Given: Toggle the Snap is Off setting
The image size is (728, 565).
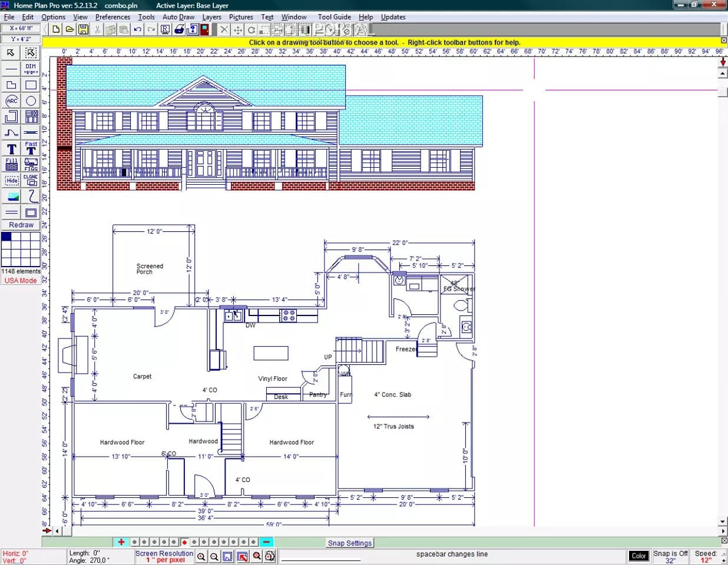Looking at the screenshot, I should click(670, 556).
